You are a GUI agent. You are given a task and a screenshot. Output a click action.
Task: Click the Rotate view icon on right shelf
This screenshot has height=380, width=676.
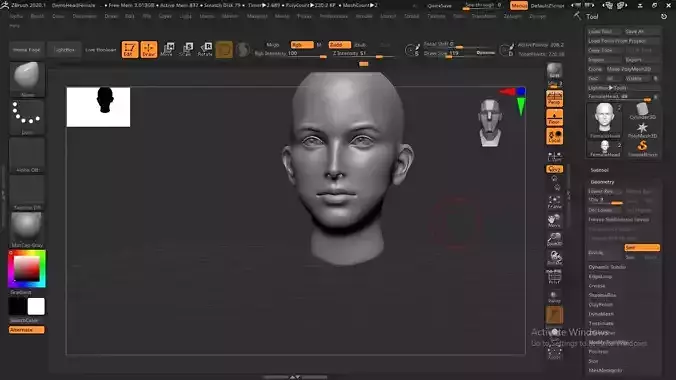pos(554,258)
